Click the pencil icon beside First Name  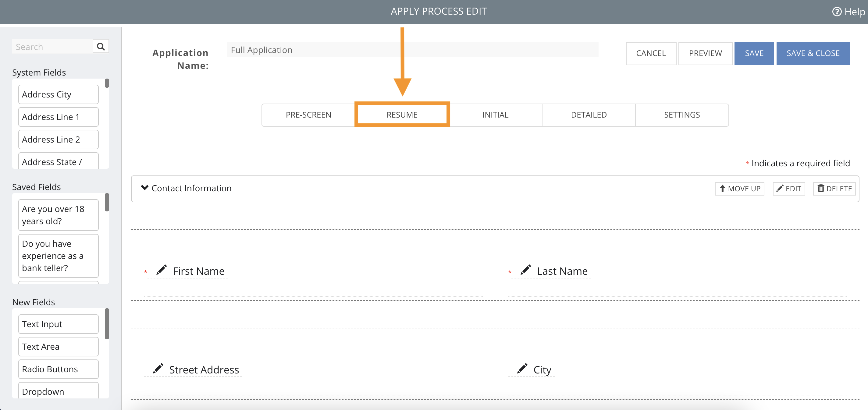[x=162, y=270]
